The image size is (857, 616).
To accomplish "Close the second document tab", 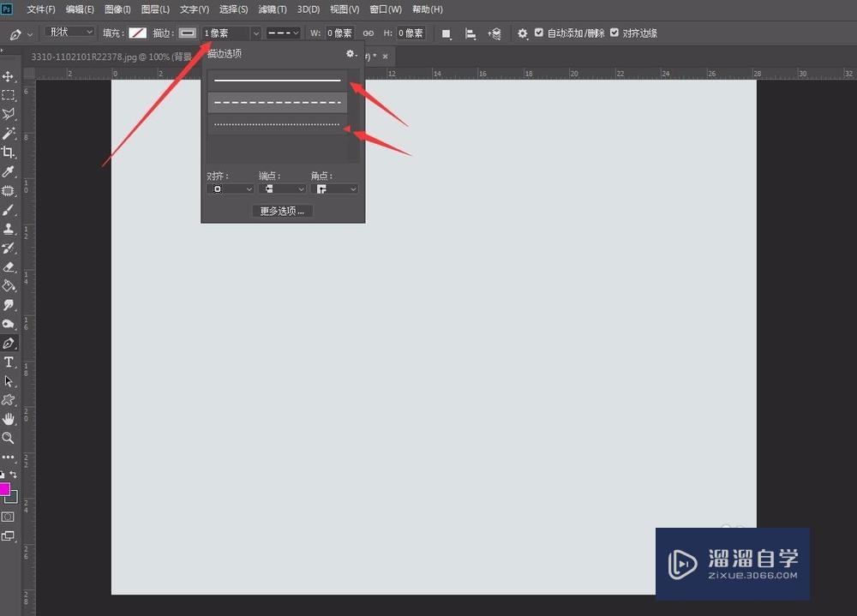I will pyautogui.click(x=386, y=57).
